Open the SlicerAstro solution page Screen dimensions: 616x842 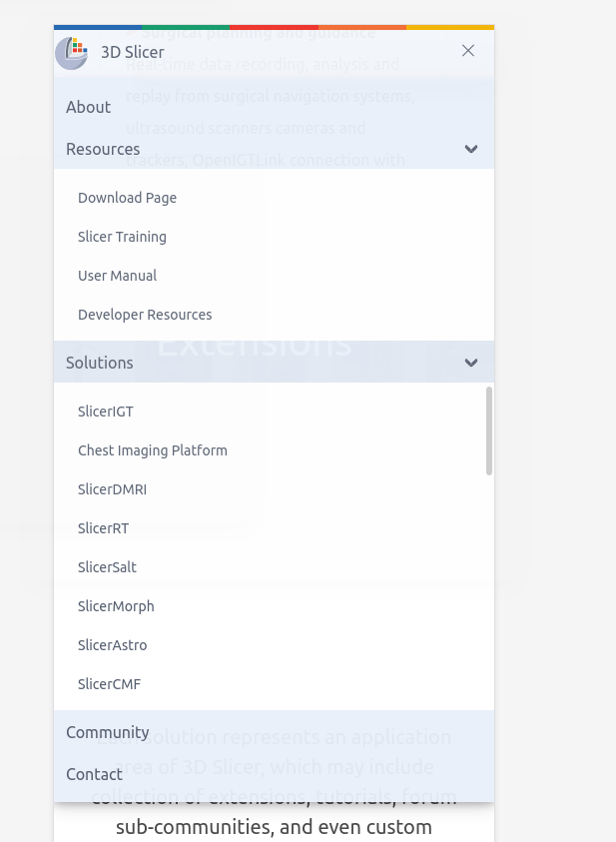(110, 645)
